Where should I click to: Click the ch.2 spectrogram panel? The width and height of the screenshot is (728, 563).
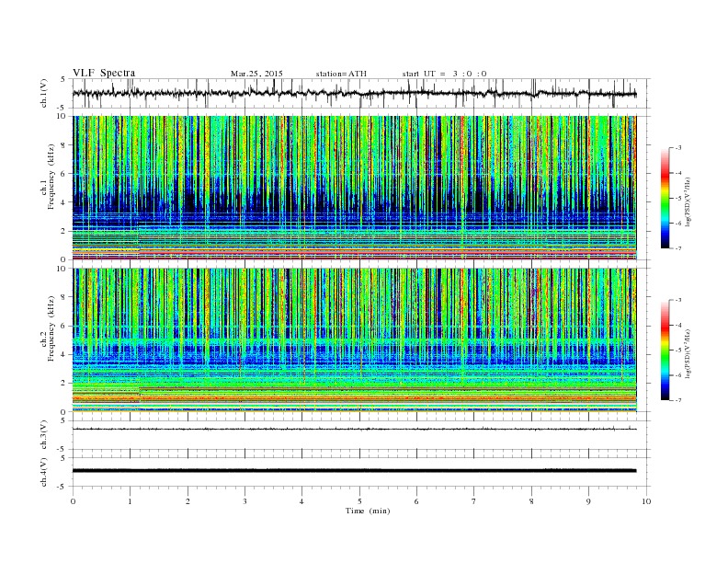tap(355, 340)
